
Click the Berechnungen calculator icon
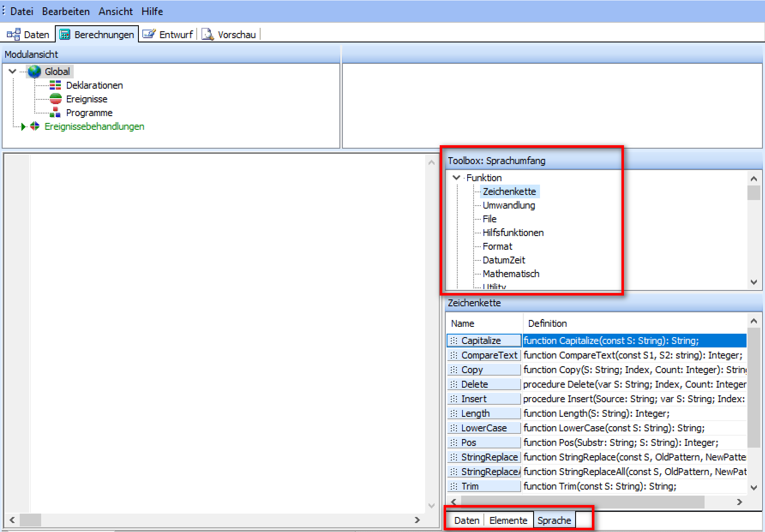65,34
